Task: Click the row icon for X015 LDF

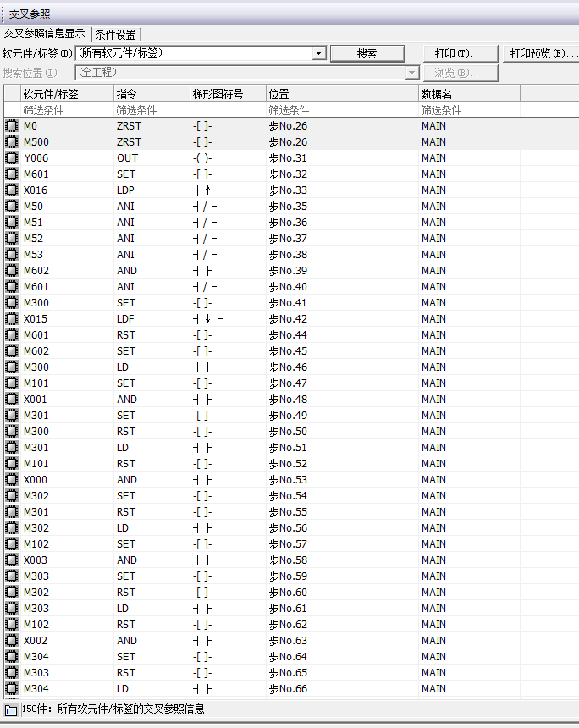Action: coord(12,319)
